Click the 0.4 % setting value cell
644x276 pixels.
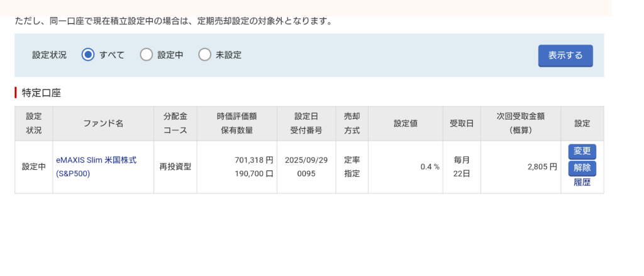click(x=430, y=167)
